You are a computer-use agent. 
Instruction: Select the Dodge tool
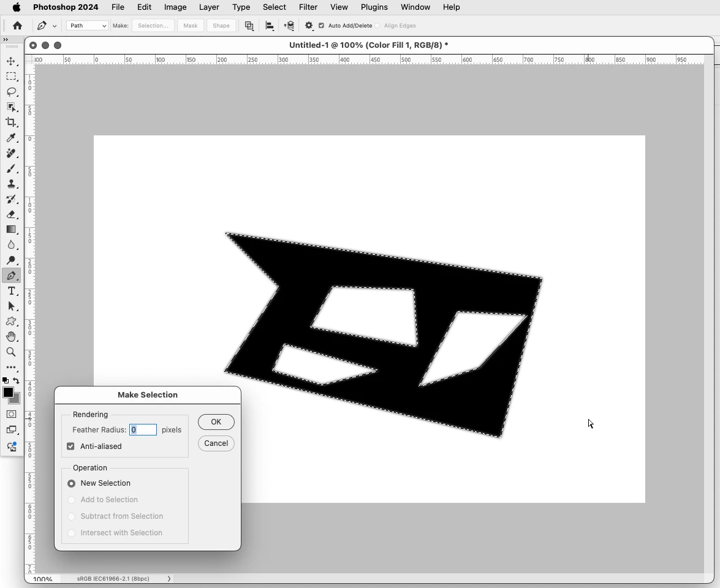pos(11,260)
